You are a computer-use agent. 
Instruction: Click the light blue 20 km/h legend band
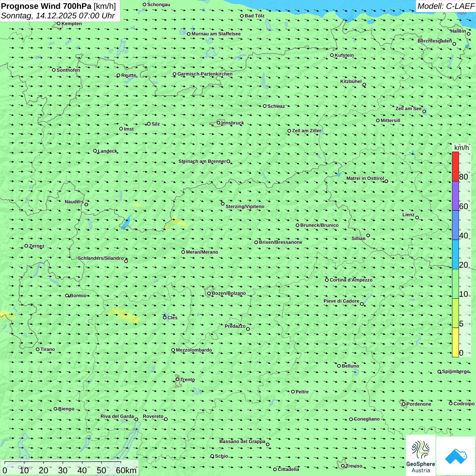455,254
